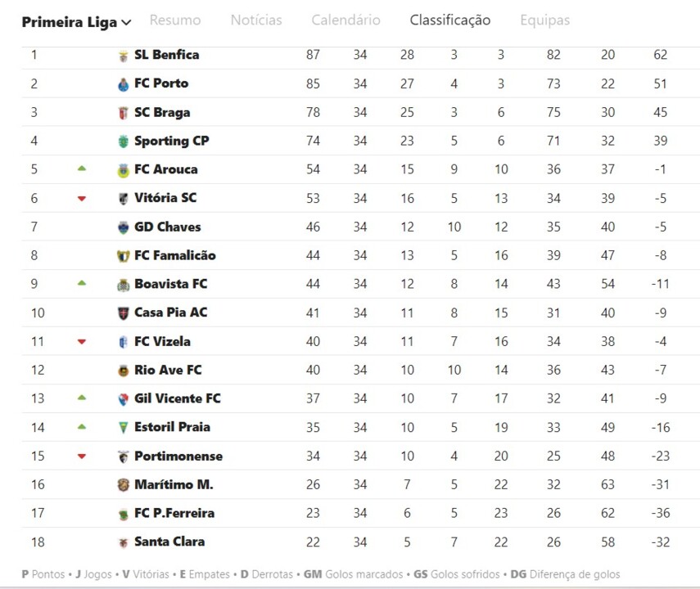Image resolution: width=700 pixels, height=589 pixels.
Task: Open the Calendário tab
Action: (x=345, y=20)
